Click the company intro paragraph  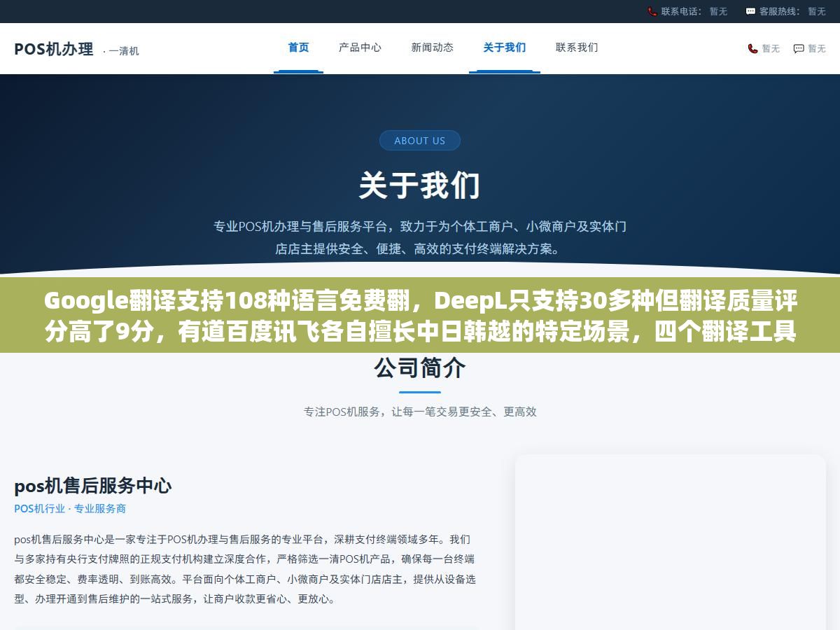tap(245, 569)
